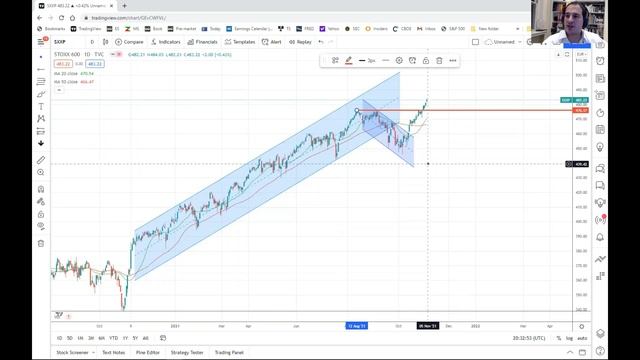Select the ruler Measure tool
The width and height of the screenshot is (640, 360).
(41, 160)
